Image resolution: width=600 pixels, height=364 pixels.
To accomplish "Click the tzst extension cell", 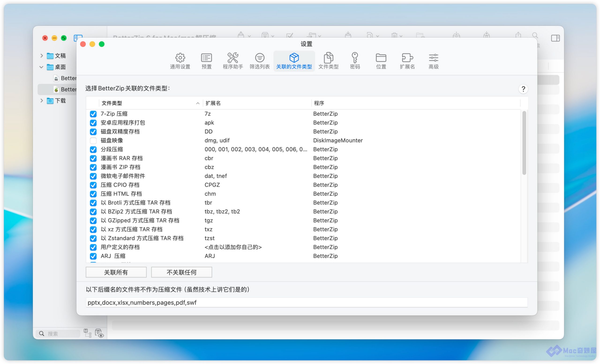I will tap(210, 238).
